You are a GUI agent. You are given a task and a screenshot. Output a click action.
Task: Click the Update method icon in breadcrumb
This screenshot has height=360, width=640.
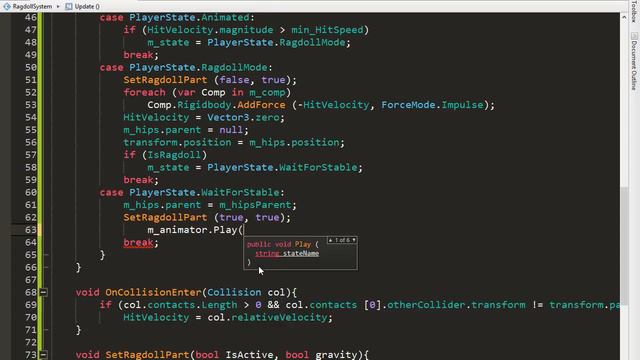[x=69, y=6]
